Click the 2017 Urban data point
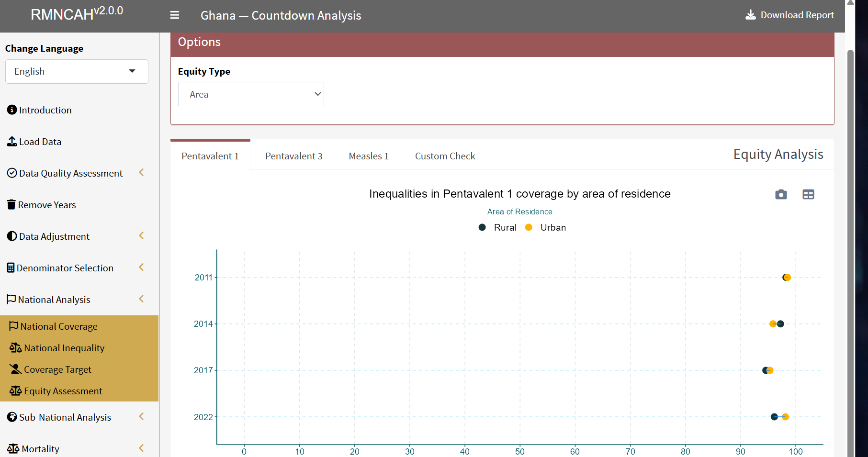 coord(770,370)
